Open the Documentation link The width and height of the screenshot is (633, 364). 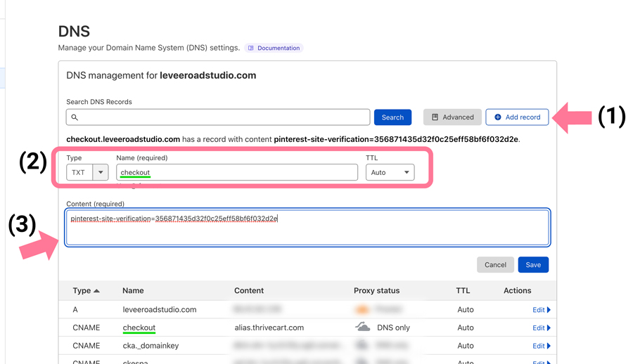(x=278, y=48)
